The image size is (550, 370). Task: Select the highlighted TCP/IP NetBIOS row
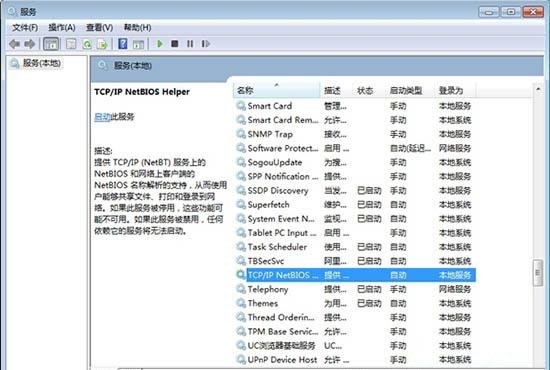355,275
